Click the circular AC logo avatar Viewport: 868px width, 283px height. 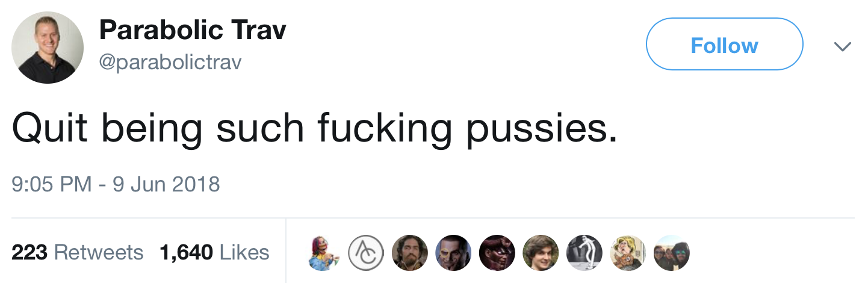pos(366,253)
